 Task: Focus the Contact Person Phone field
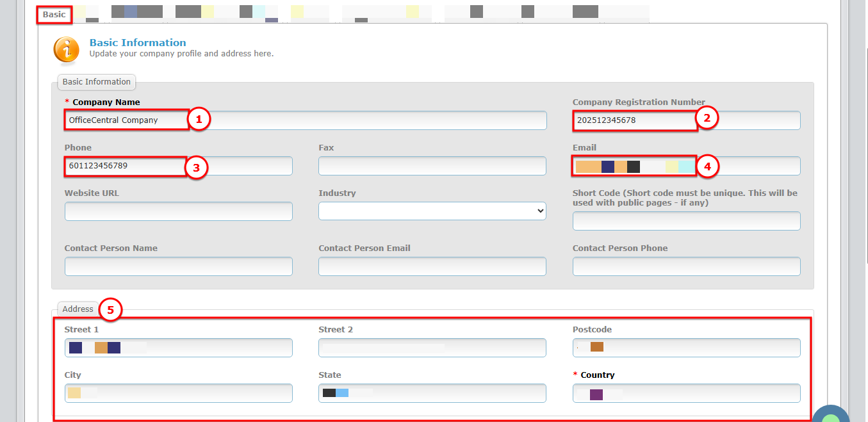686,266
